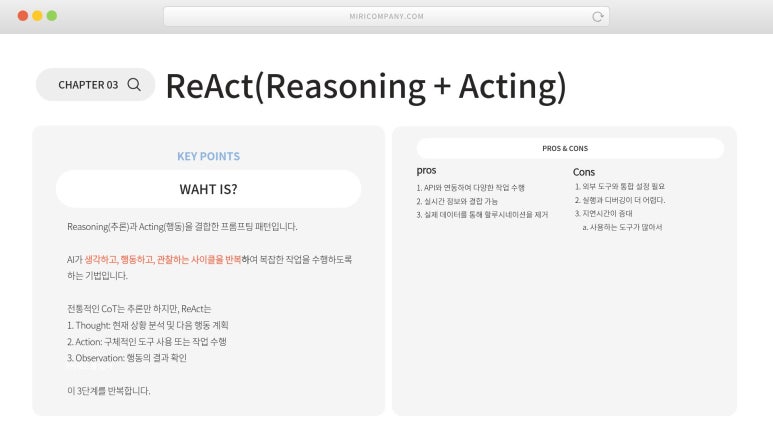The width and height of the screenshot is (773, 435).
Task: Click the "pros" column heading
Action: click(x=426, y=171)
